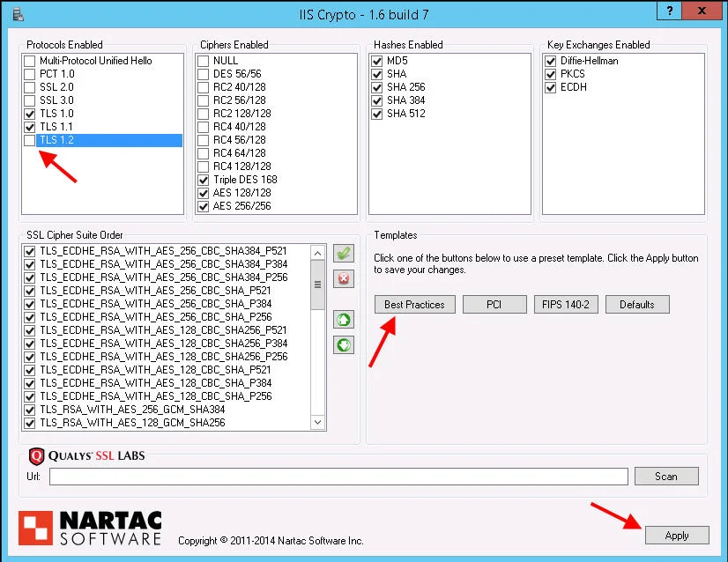The height and width of the screenshot is (562, 728).
Task: Check the PCT 1.0 protocol box
Action: click(30, 74)
